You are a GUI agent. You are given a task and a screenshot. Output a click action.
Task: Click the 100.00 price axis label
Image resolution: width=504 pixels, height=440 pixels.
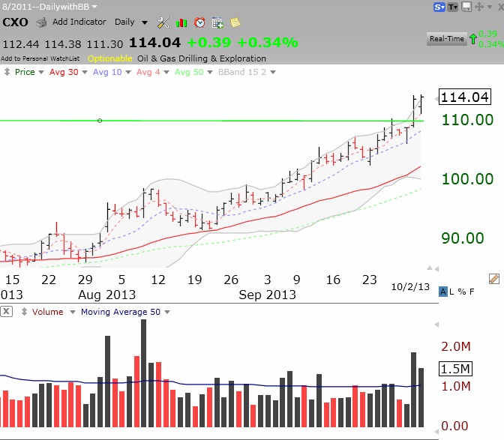pyautogui.click(x=468, y=179)
